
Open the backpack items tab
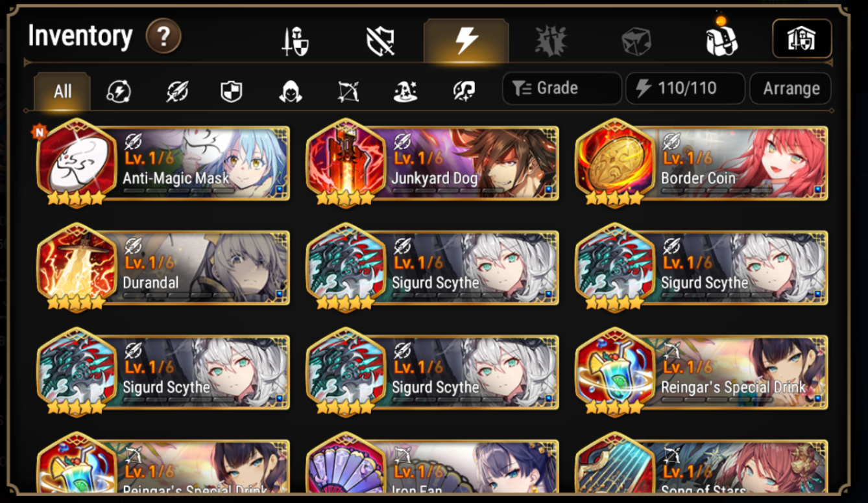click(x=722, y=39)
